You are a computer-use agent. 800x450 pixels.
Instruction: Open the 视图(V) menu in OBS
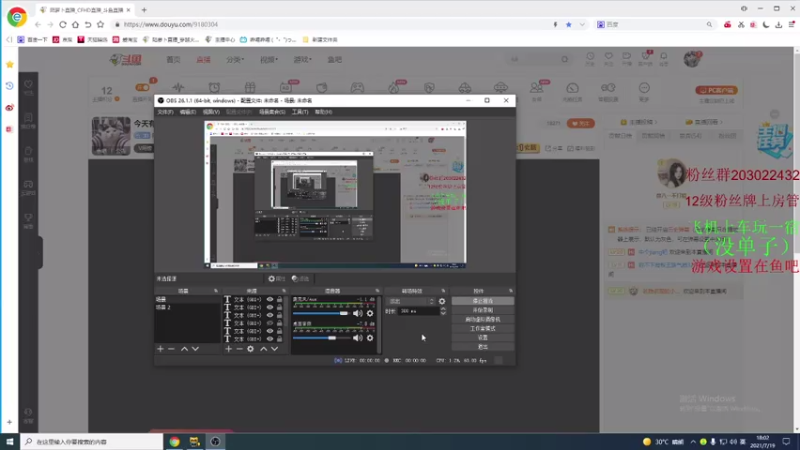click(211, 112)
